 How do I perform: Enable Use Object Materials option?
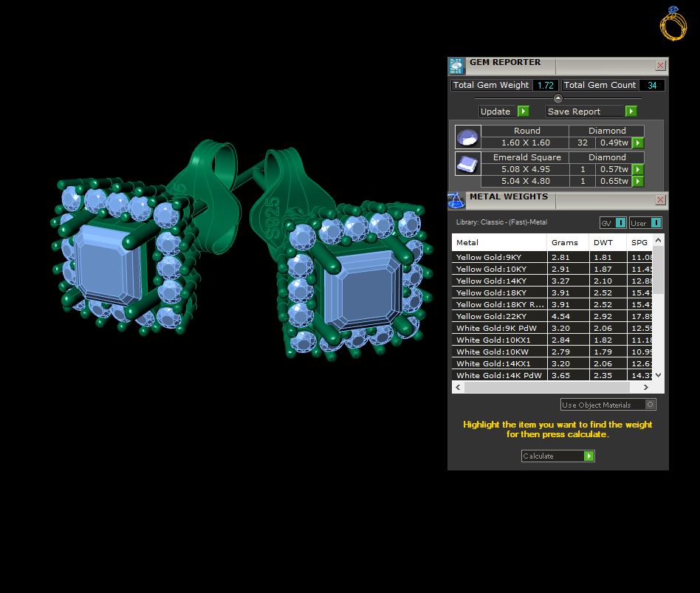(x=650, y=405)
